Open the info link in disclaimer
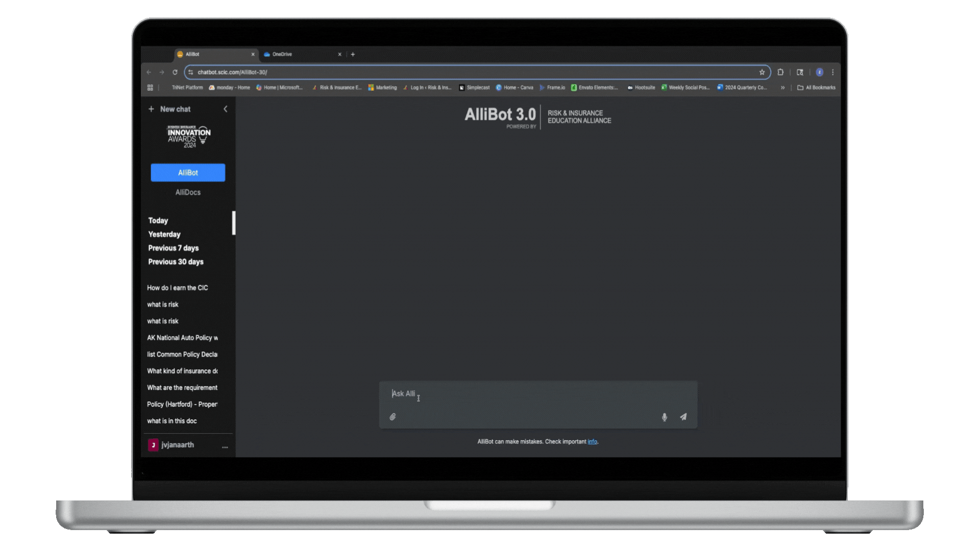The height and width of the screenshot is (551, 980). (x=592, y=442)
